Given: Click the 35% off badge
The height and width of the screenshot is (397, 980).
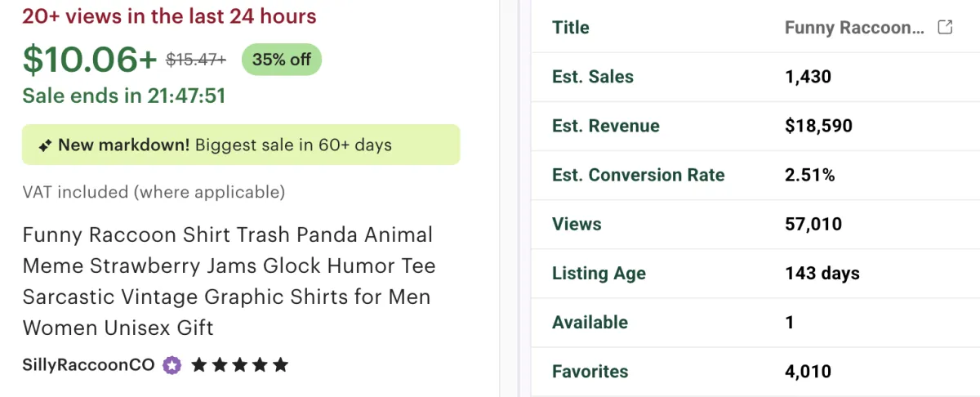Looking at the screenshot, I should tap(282, 60).
